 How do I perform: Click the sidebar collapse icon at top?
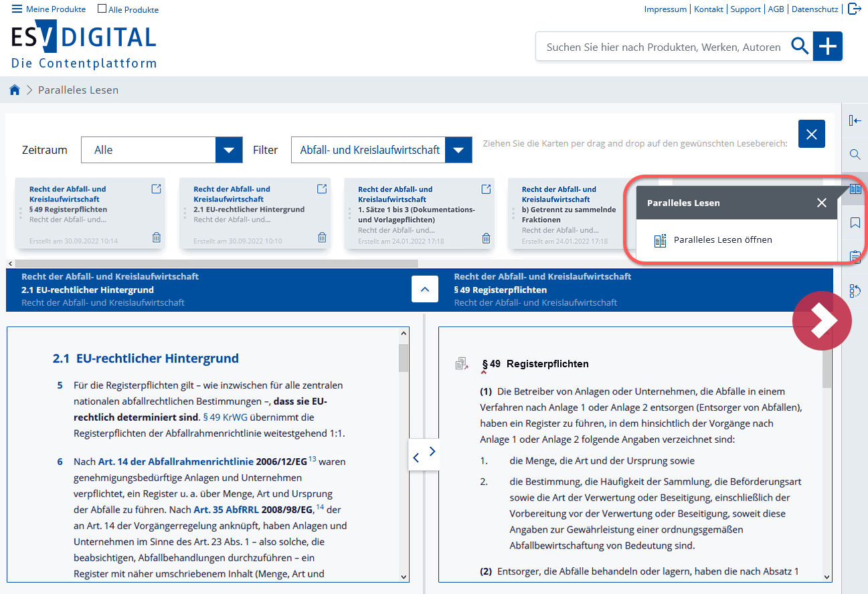855,120
